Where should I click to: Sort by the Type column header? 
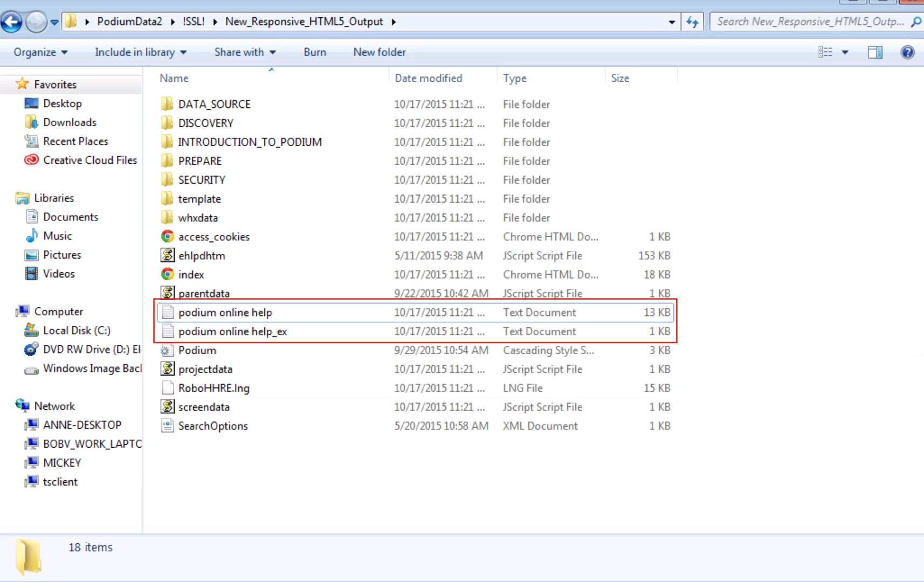coord(515,78)
